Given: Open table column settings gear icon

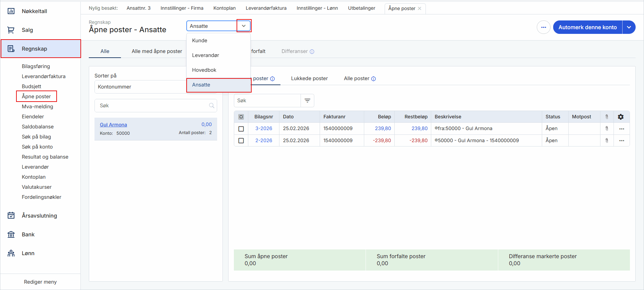Looking at the screenshot, I should (x=621, y=117).
